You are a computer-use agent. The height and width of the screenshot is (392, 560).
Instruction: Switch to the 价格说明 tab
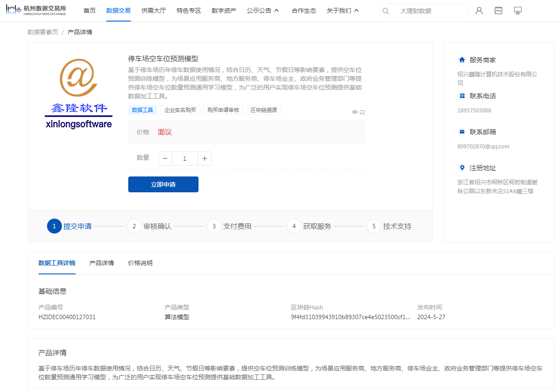coord(140,263)
